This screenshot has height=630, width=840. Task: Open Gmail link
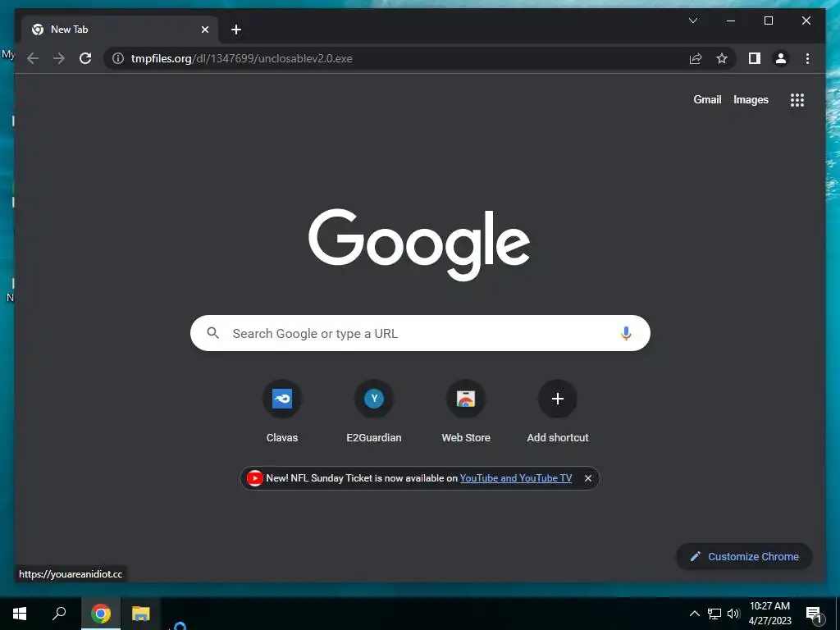pos(707,99)
